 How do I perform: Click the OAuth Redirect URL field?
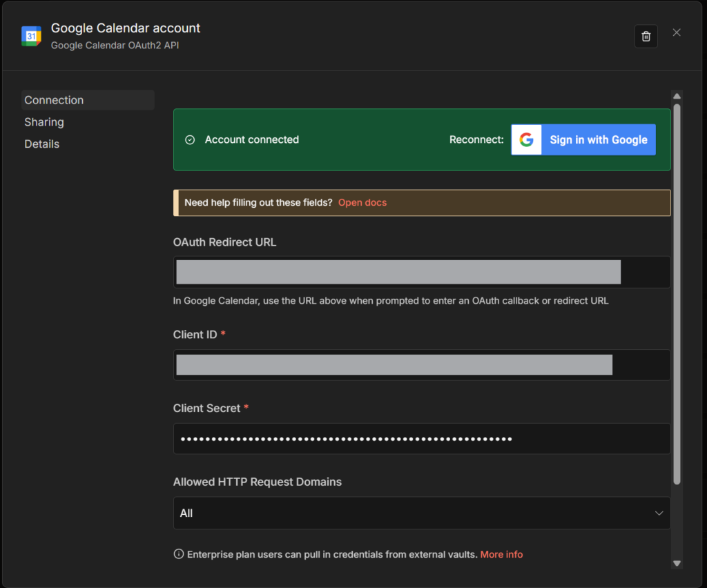[x=421, y=272]
